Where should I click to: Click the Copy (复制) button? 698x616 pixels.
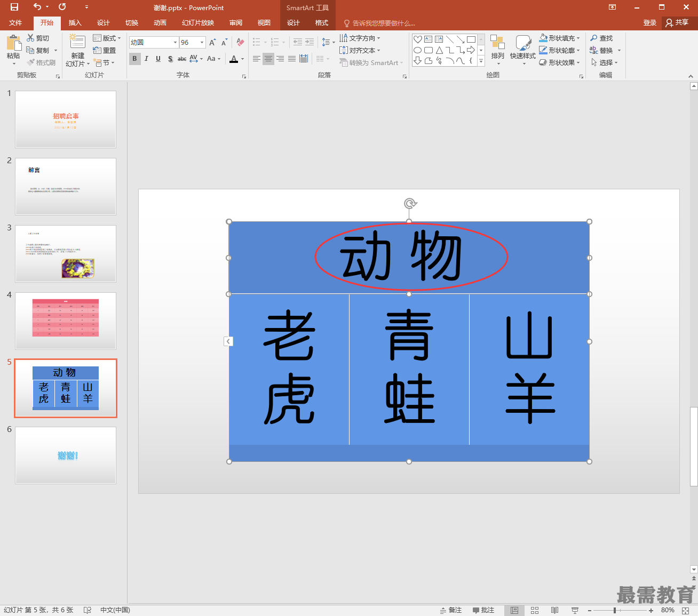(x=38, y=50)
